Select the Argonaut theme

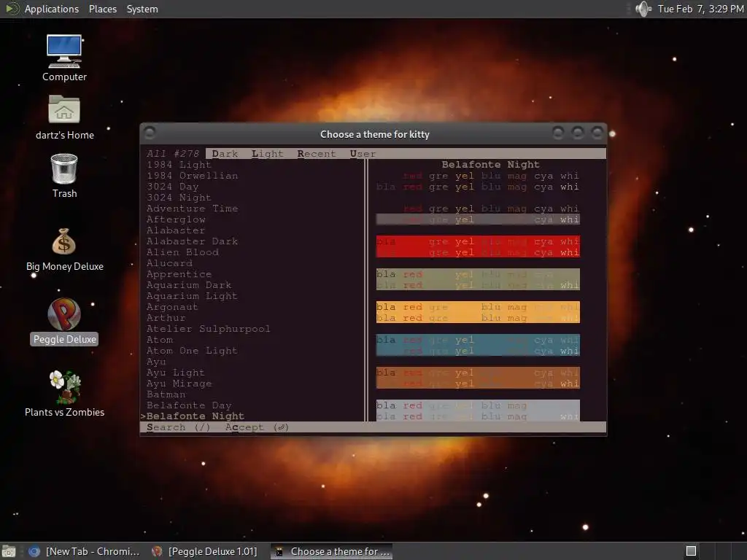[x=172, y=307]
